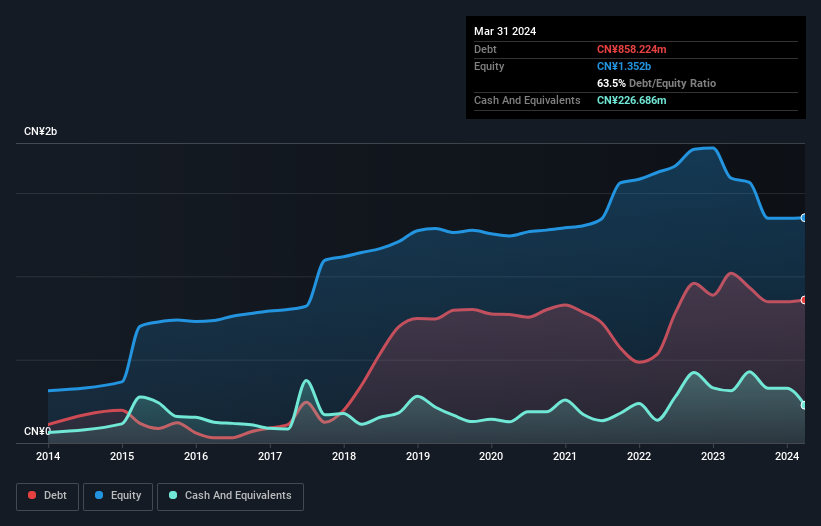Image resolution: width=821 pixels, height=526 pixels.
Task: Click the 2019 x-axis label
Action: (x=418, y=456)
